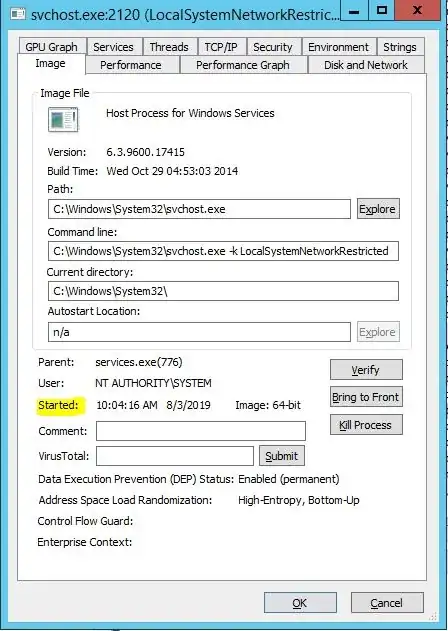This screenshot has width=448, height=631.
Task: Click the highlighted Started label
Action: coord(58,405)
